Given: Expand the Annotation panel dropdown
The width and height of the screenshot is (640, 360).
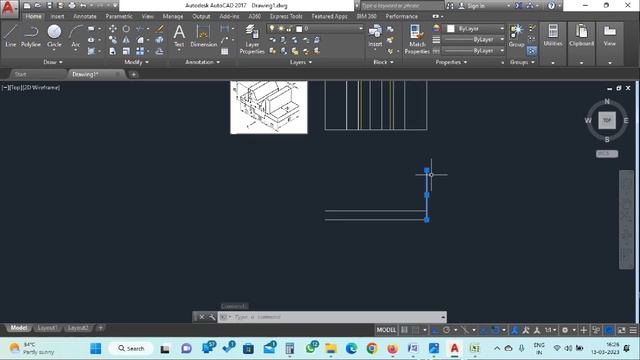Looking at the screenshot, I should pos(202,62).
